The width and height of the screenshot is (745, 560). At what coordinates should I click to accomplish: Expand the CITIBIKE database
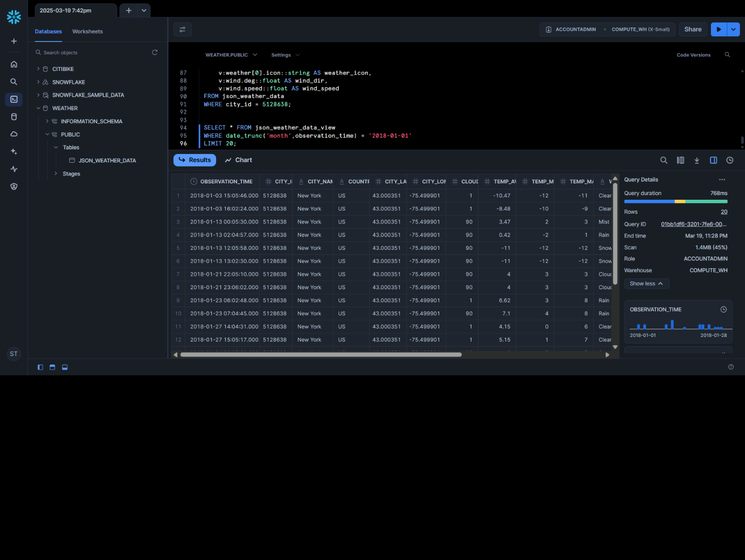[38, 69]
